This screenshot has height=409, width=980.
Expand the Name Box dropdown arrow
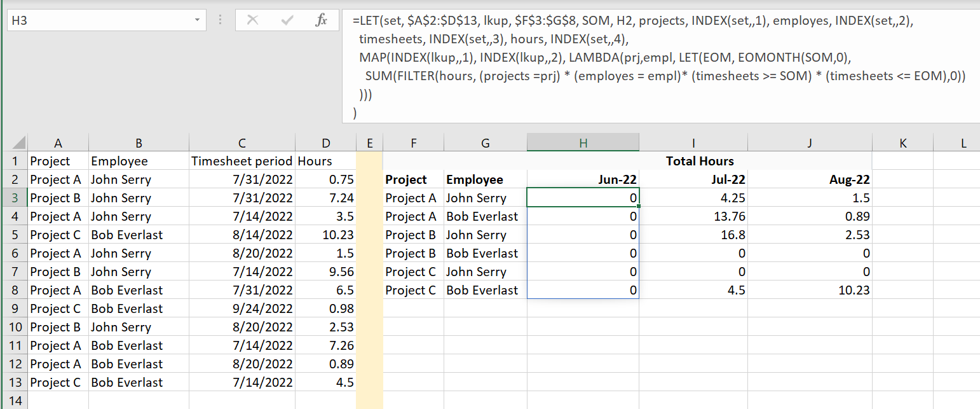(x=197, y=20)
